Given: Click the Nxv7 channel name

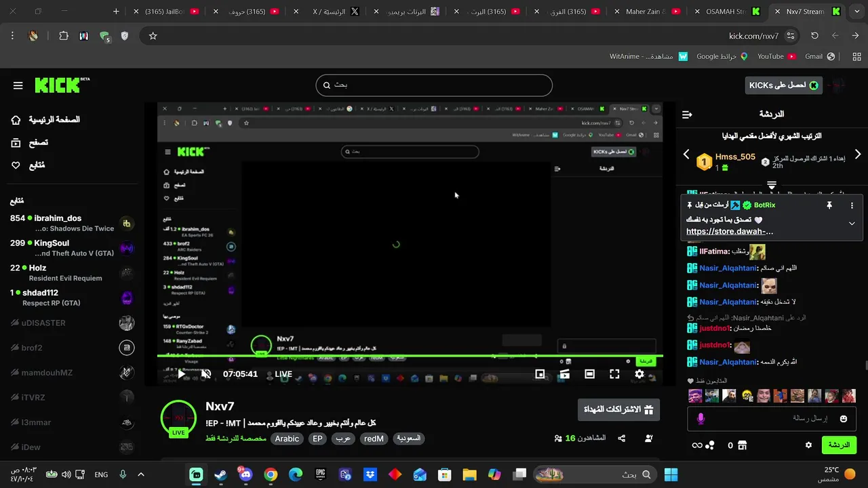Looking at the screenshot, I should click(x=220, y=406).
